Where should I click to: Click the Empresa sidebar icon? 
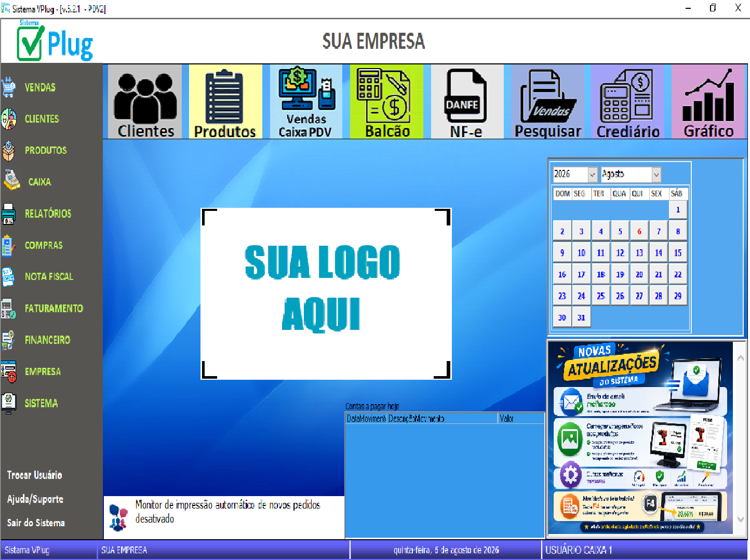pyautogui.click(x=9, y=371)
